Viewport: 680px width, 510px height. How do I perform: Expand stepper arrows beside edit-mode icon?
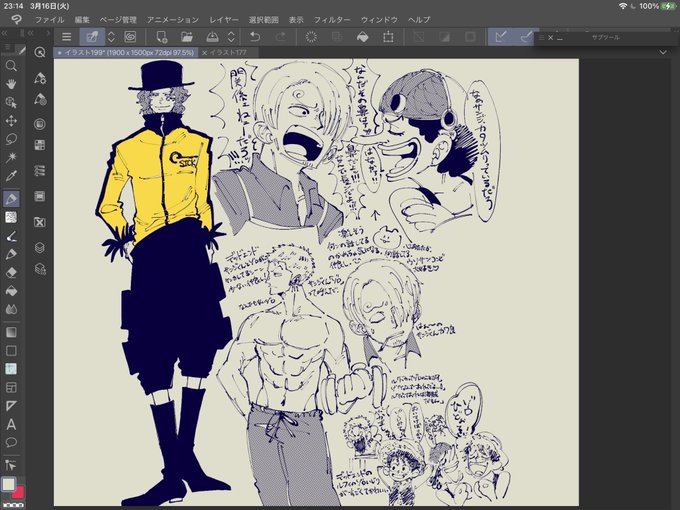111,37
